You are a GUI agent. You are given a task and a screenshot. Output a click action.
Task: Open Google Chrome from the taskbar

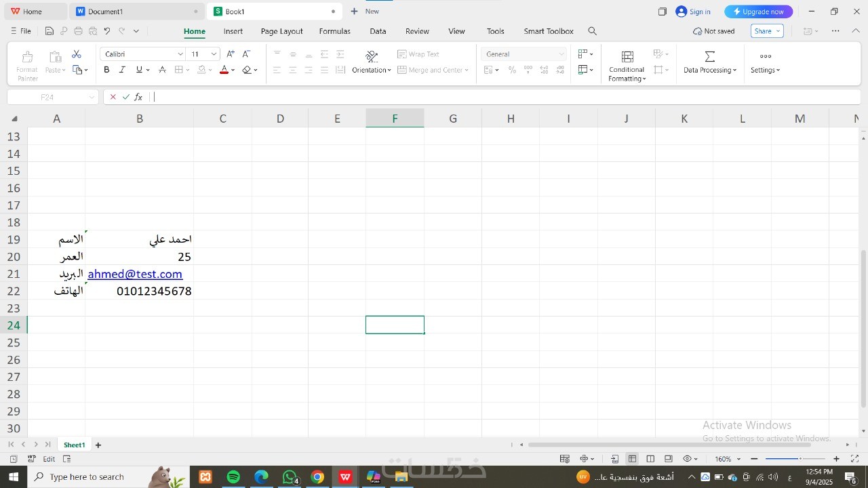317,477
